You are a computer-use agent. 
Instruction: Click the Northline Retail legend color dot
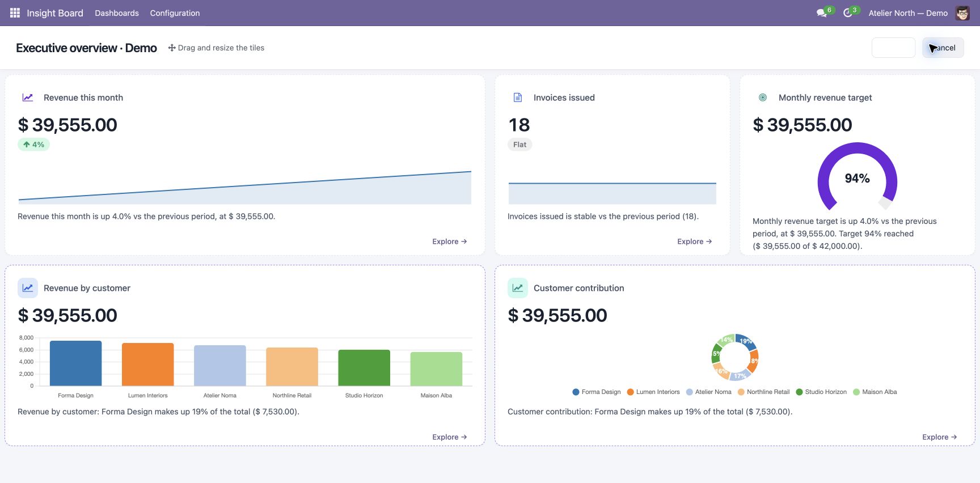741,392
